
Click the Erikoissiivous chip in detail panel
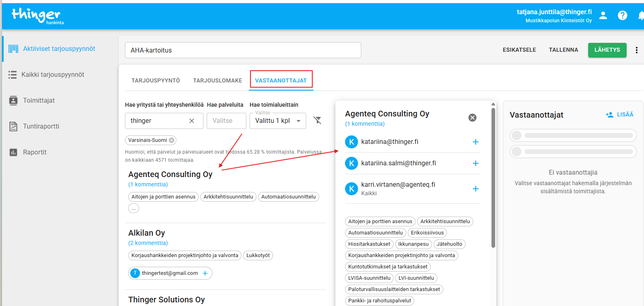tap(427, 233)
